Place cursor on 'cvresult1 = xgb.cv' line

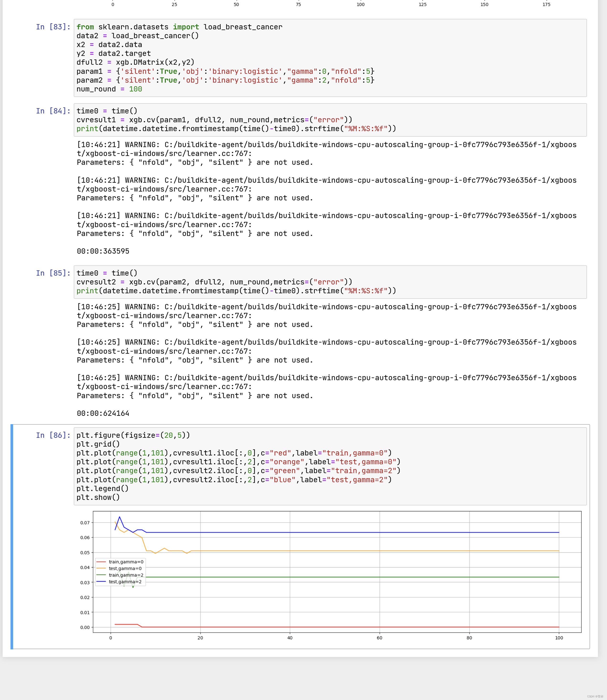click(x=214, y=120)
